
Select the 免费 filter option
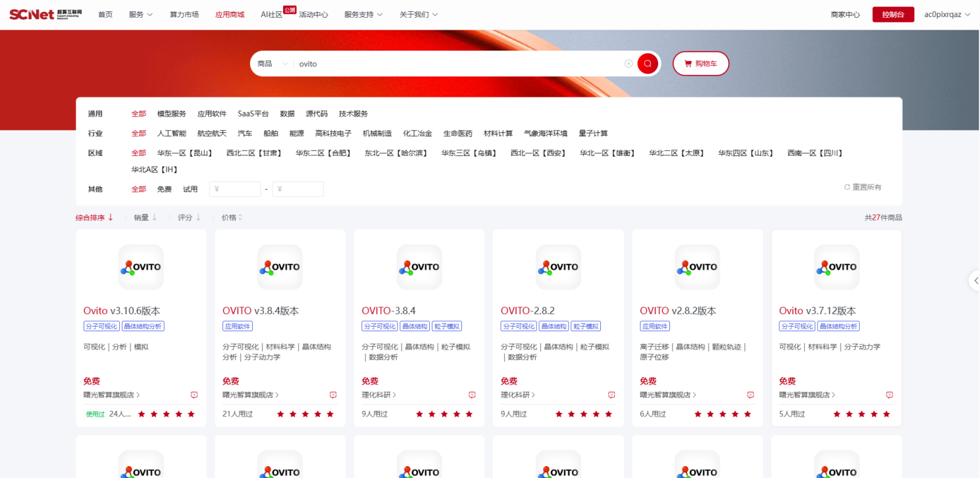pos(164,189)
